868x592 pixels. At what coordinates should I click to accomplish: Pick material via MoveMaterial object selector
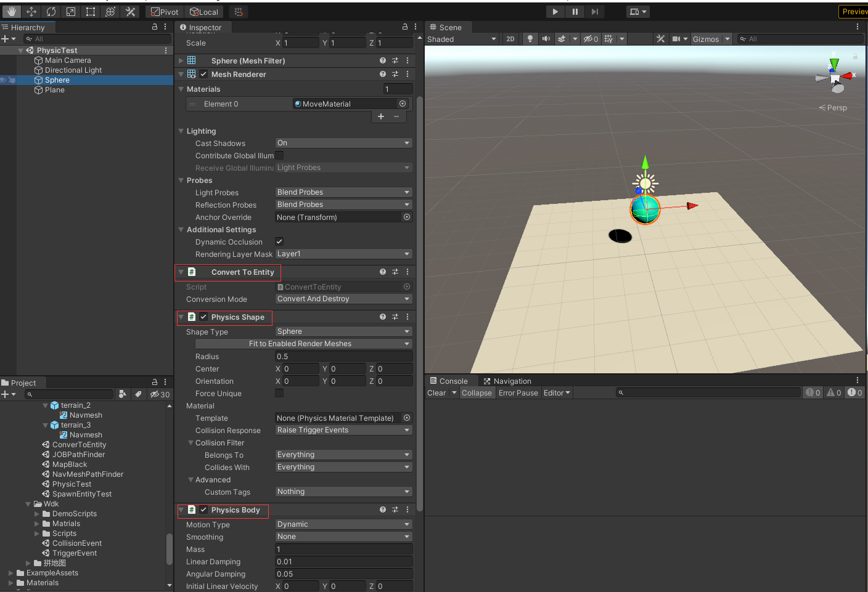coord(403,103)
